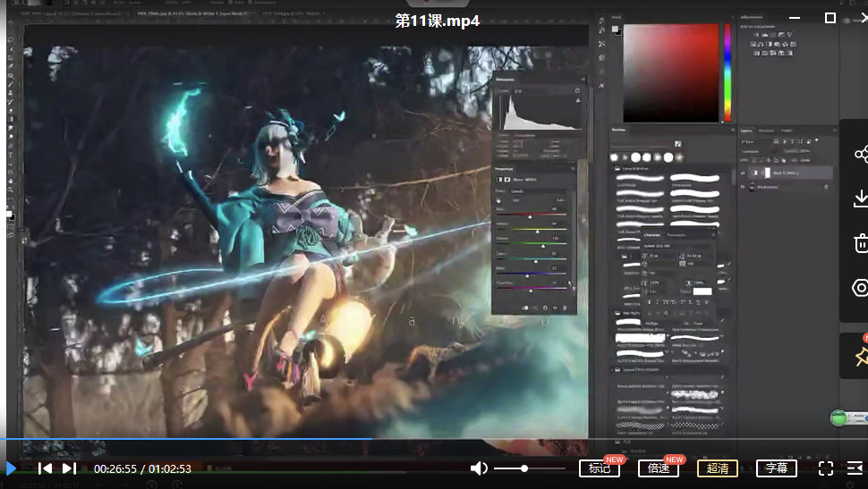
Task: Open the playlist panel icon
Action: coord(855,468)
